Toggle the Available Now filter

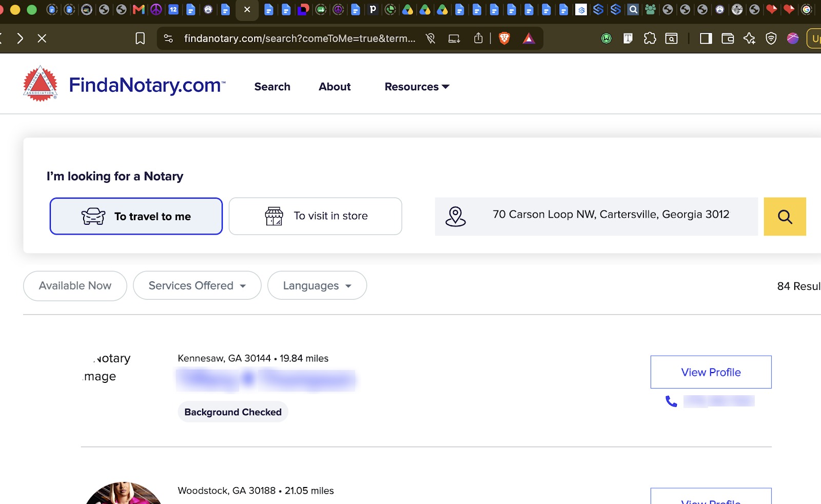75,286
